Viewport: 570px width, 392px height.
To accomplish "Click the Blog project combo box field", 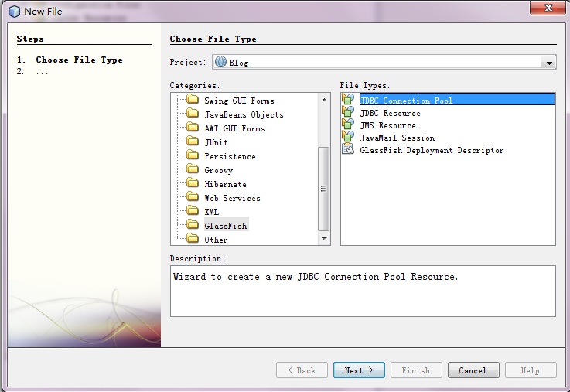I will 384,62.
